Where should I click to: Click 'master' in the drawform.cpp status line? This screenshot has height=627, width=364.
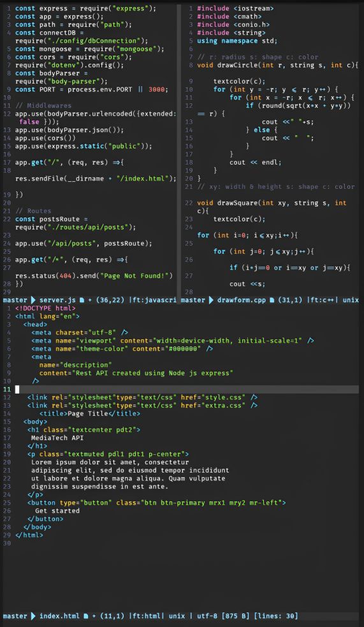coord(193,300)
